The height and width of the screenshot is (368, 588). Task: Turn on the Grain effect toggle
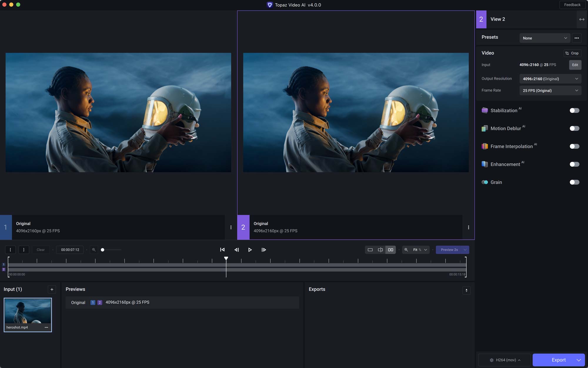[574, 182]
